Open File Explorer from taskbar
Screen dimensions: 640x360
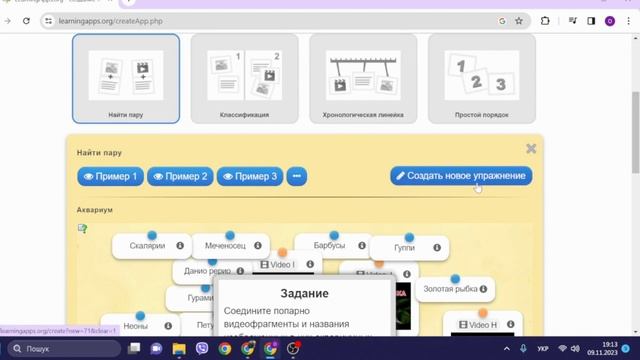tap(179, 349)
